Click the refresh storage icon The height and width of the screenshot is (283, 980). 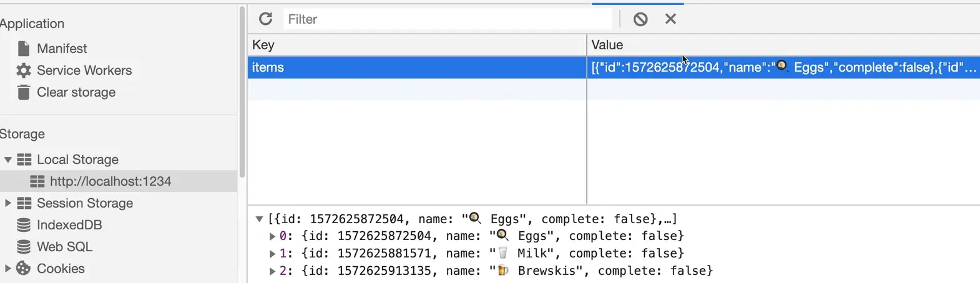(x=265, y=19)
